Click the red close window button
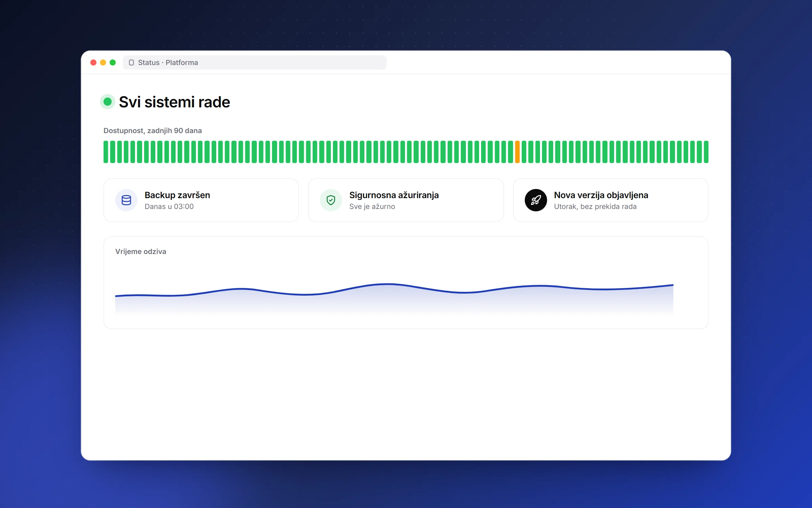This screenshot has height=508, width=812. coord(94,62)
